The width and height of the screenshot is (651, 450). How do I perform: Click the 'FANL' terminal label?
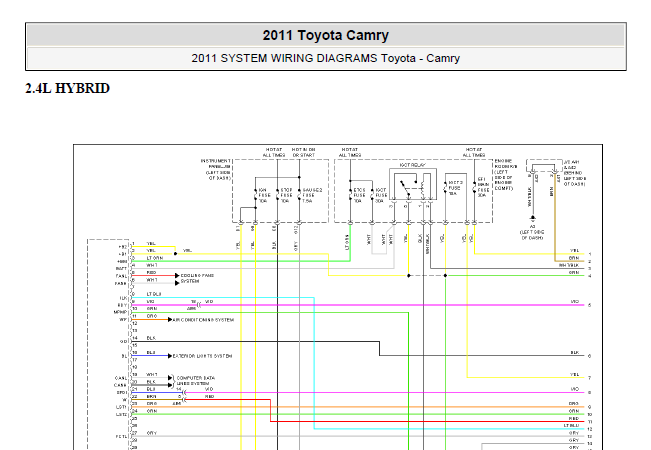pos(121,276)
